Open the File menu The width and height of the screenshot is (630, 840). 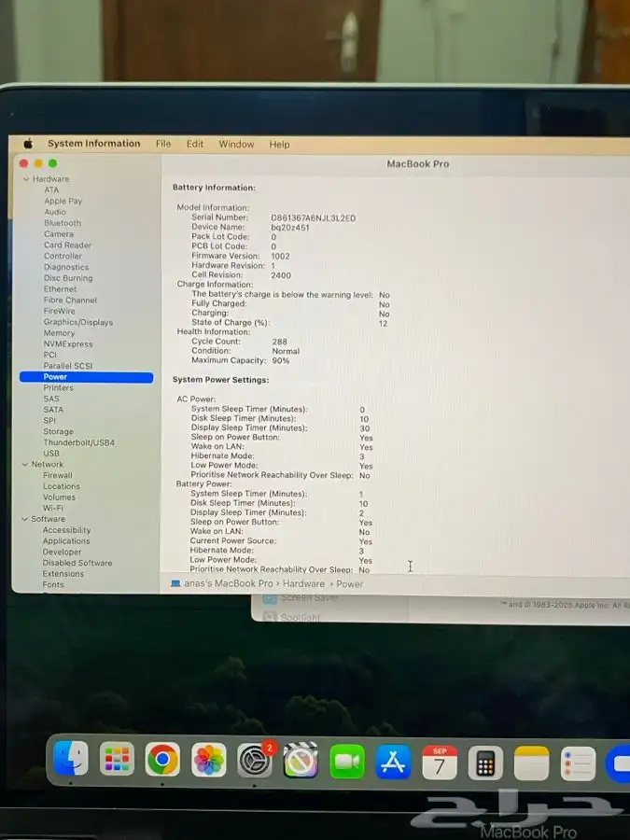[x=163, y=144]
